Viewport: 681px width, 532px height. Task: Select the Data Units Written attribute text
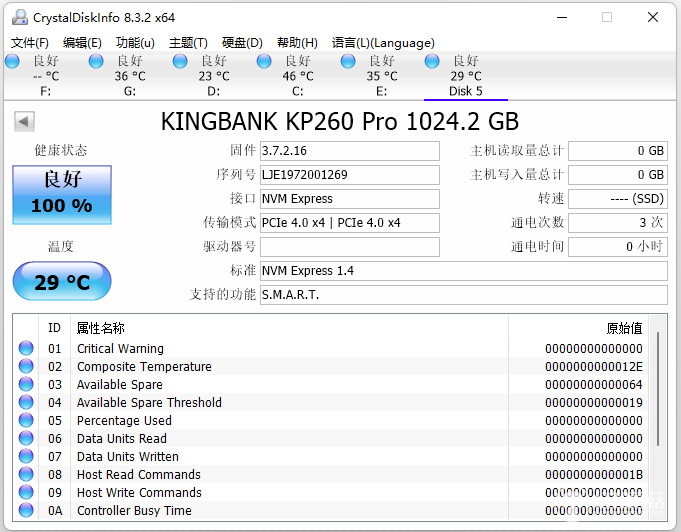(x=128, y=456)
